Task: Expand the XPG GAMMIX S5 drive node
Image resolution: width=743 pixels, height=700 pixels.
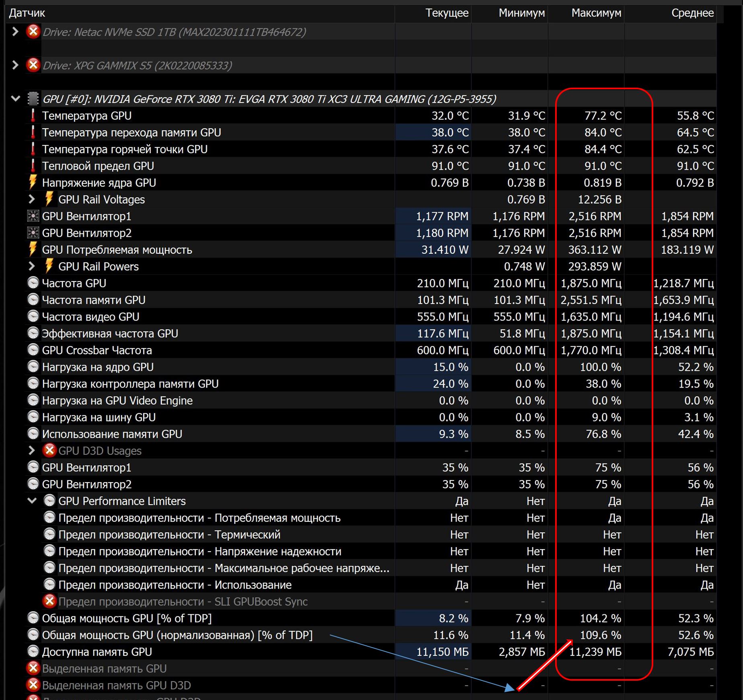Action: (x=15, y=65)
